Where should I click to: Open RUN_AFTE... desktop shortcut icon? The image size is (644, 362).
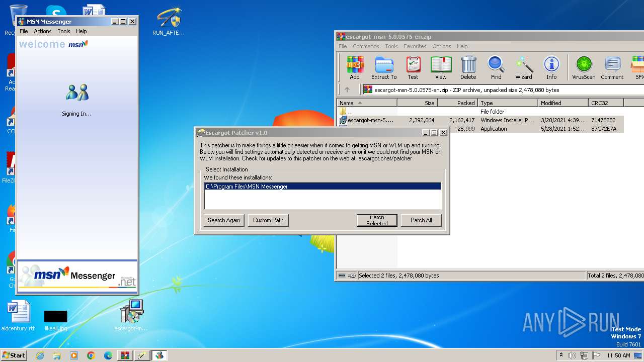pos(169,21)
